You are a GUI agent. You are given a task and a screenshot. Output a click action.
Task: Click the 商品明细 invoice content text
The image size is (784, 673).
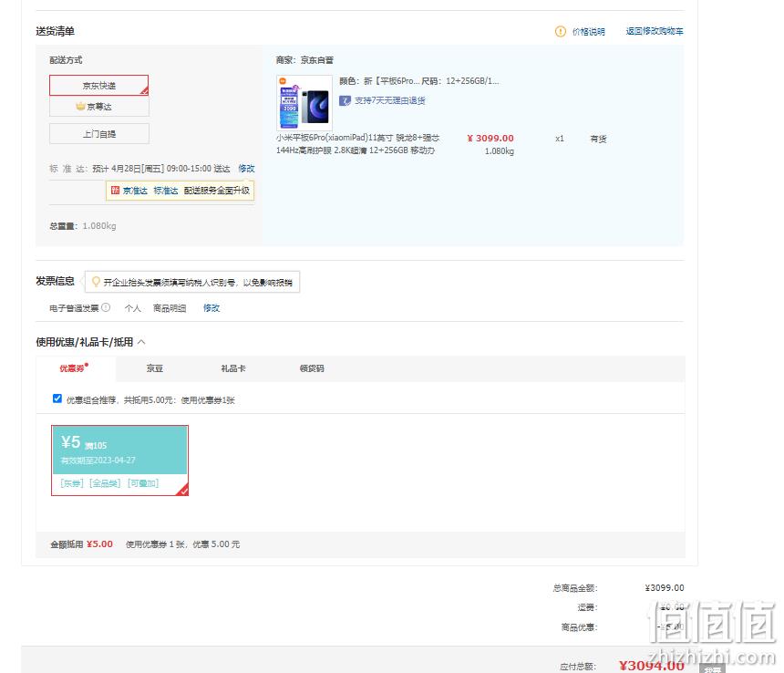click(170, 308)
